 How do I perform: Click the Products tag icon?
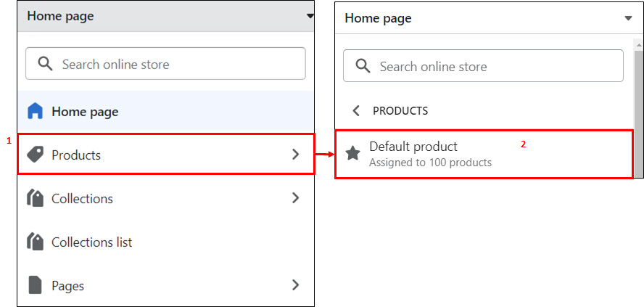[35, 155]
